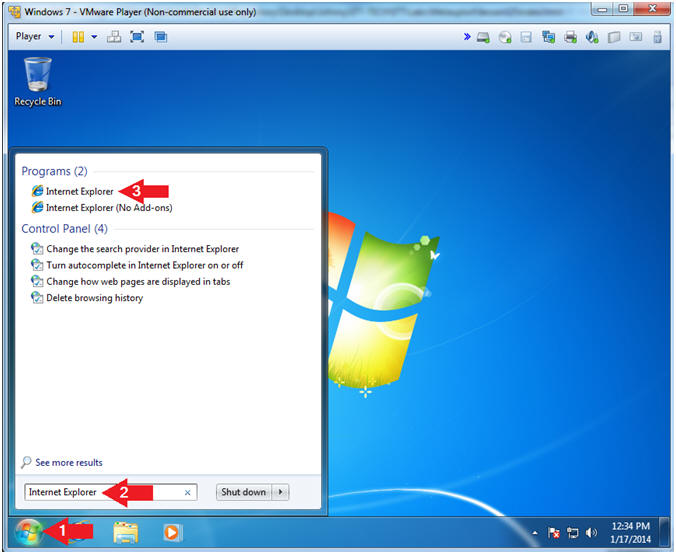Pause the virtual machine with the pause icon

(78, 37)
